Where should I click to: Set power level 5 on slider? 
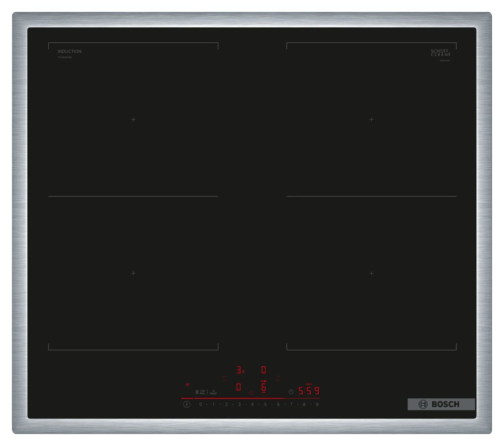click(265, 404)
